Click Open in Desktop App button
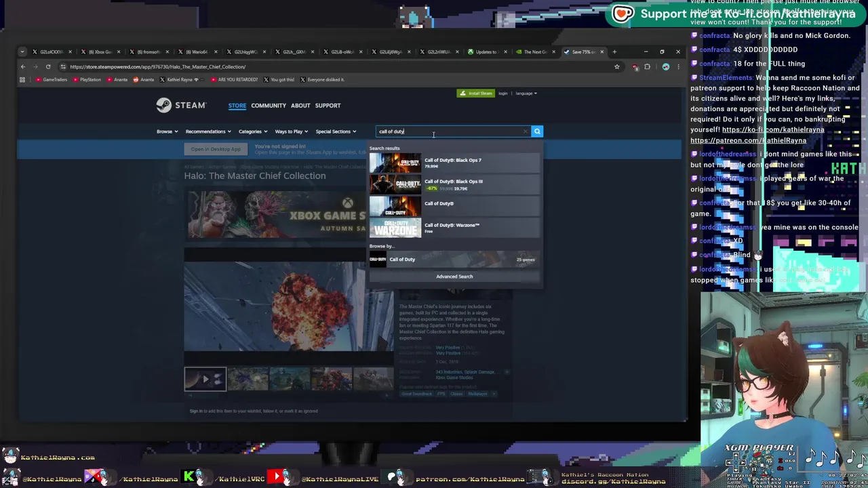The height and width of the screenshot is (488, 868). pyautogui.click(x=216, y=149)
